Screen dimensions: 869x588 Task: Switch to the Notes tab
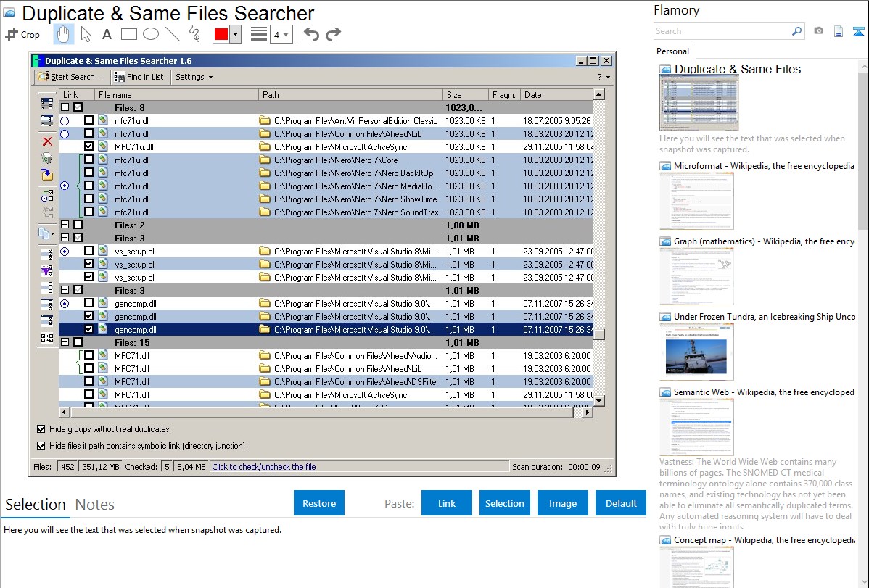click(95, 505)
